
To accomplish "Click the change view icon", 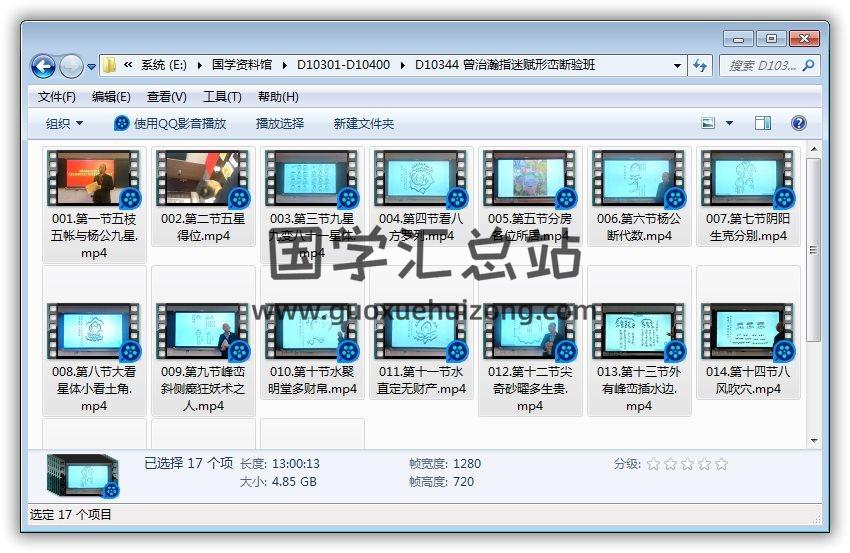I will [x=709, y=123].
